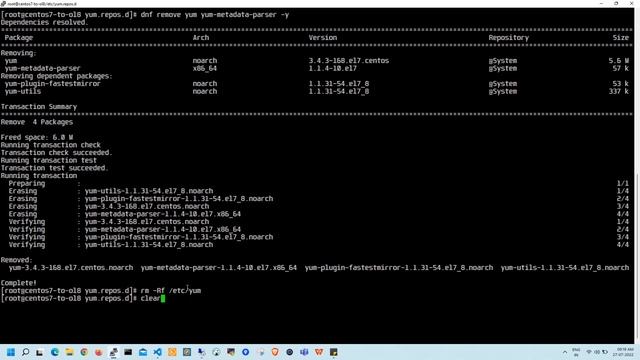Screen dimensions: 640x360
Task: Open the dark round icon left of Teams
Action: (x=289, y=352)
